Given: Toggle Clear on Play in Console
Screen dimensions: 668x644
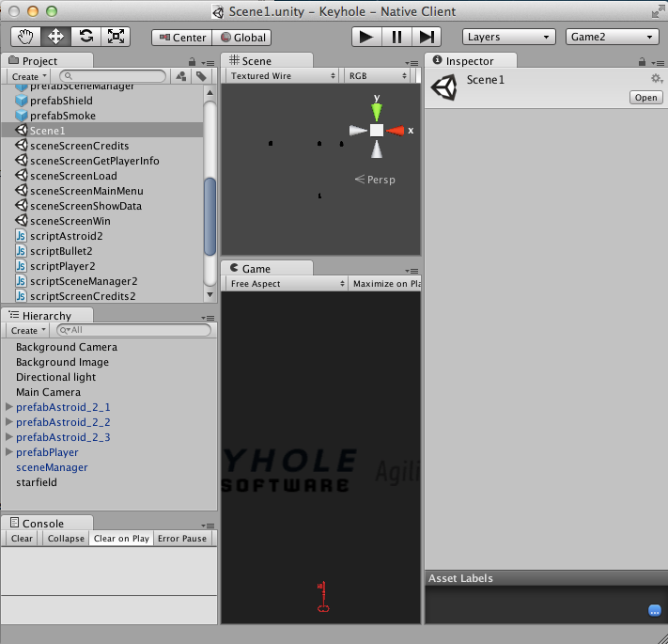Looking at the screenshot, I should pos(121,539).
